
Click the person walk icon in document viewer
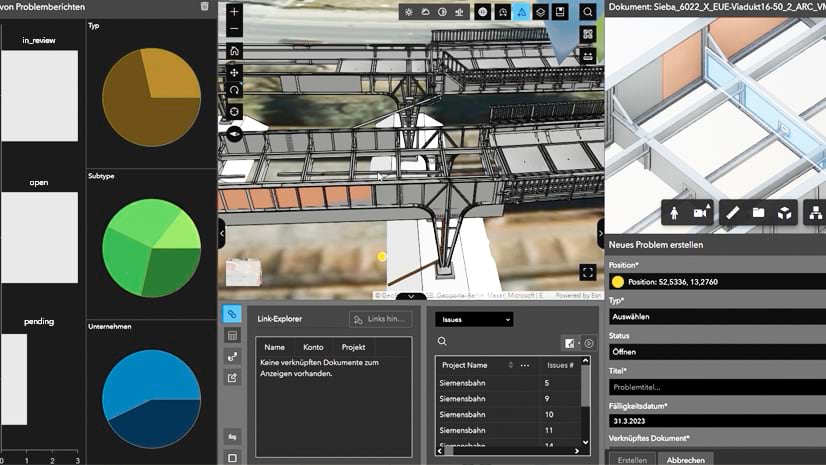pos(674,213)
